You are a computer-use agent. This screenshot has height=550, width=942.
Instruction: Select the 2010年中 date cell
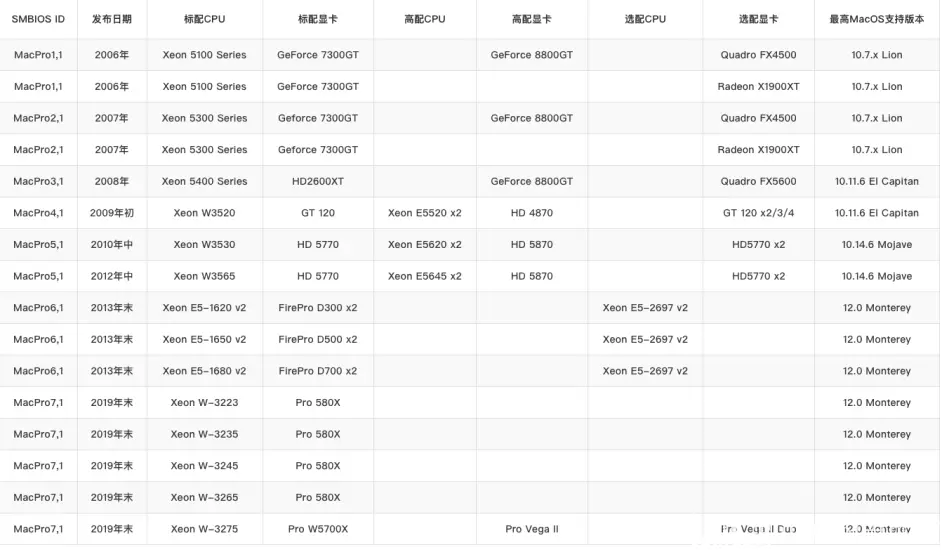tap(112, 245)
